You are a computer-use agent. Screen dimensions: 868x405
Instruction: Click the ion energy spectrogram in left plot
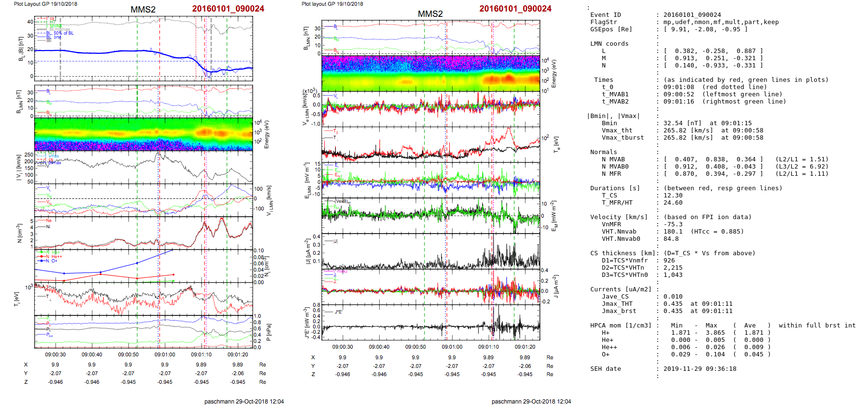tap(143, 134)
